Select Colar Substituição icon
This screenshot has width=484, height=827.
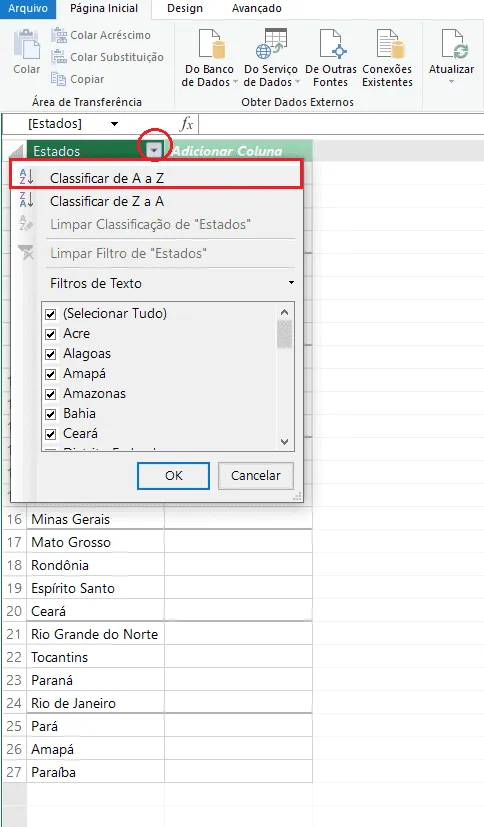coord(58,57)
